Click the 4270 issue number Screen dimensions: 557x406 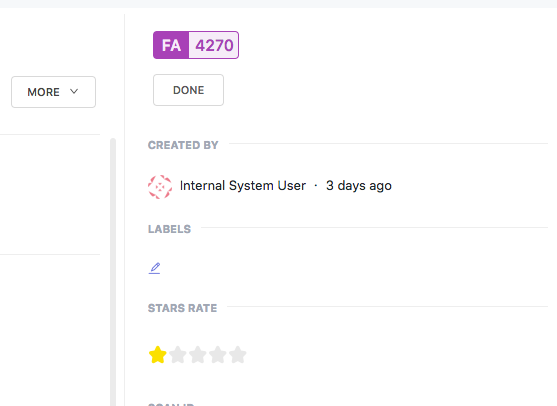[x=214, y=45]
